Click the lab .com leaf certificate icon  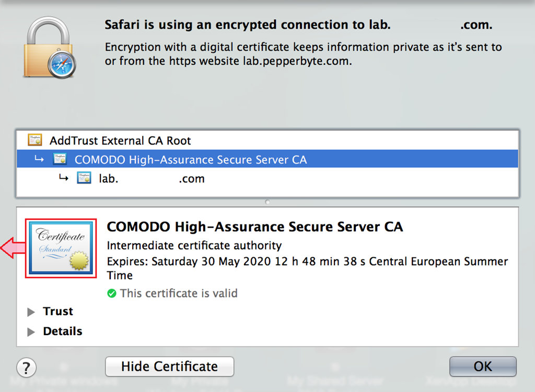84,179
